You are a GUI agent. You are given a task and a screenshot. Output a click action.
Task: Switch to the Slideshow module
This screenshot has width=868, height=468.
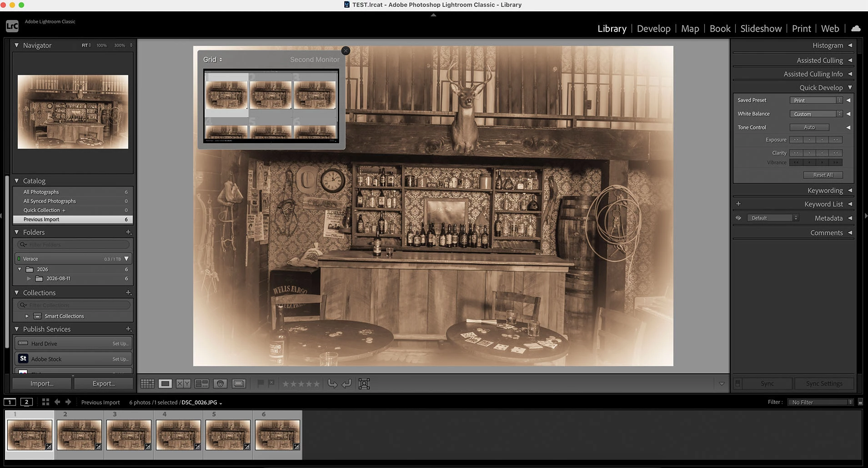tap(761, 29)
